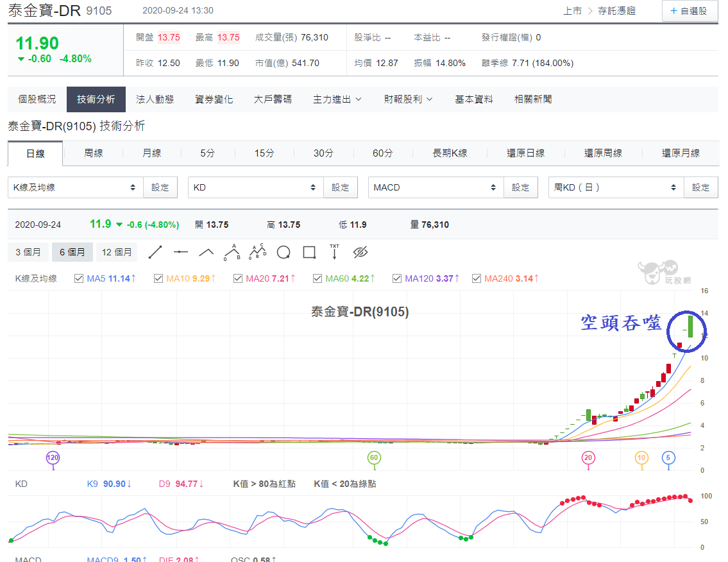The width and height of the screenshot is (728, 562).
Task: Select the angle line drawing tool
Action: 206,252
